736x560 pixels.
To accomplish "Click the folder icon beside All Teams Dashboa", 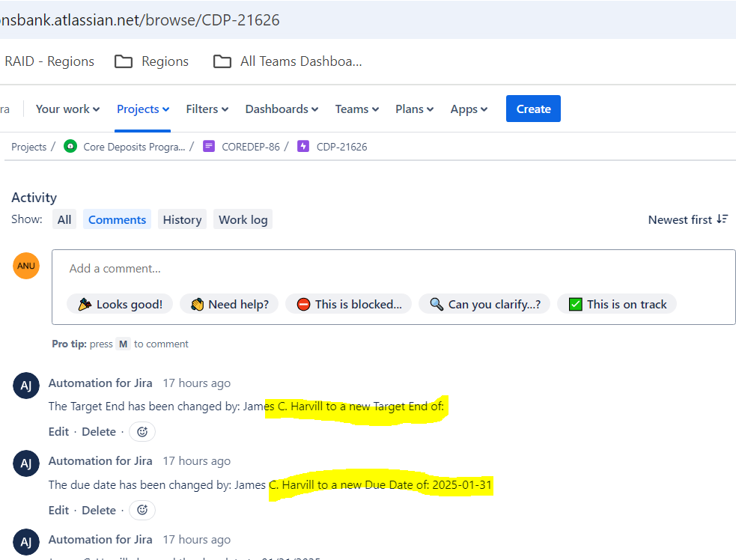I will (222, 61).
